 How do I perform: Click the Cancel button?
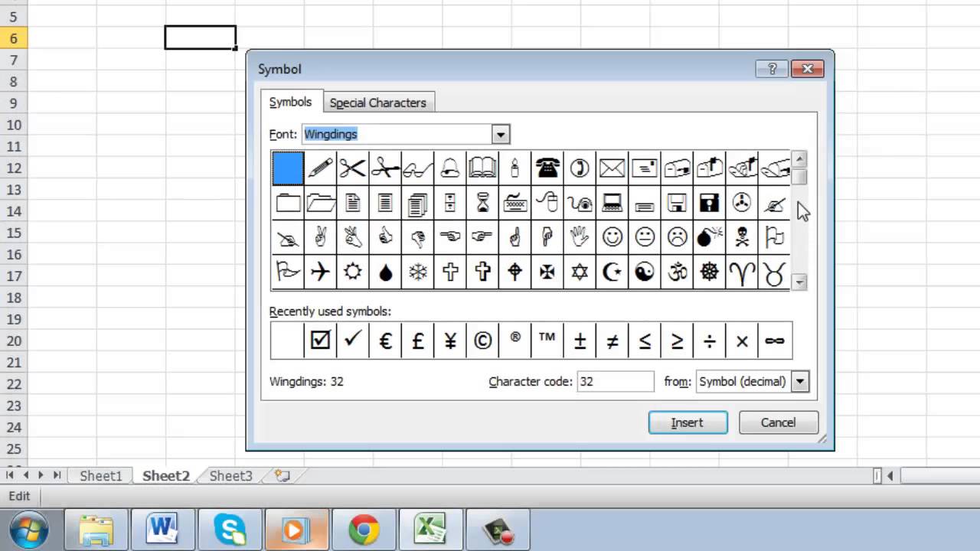click(777, 422)
